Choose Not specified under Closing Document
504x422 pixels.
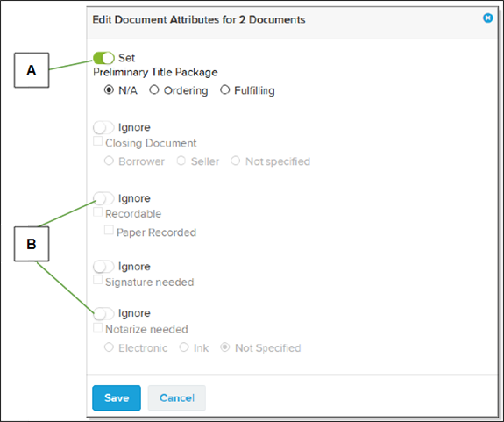[235, 161]
